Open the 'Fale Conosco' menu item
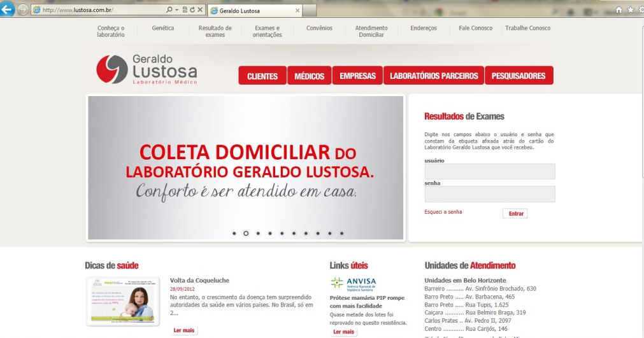The width and height of the screenshot is (644, 338). coord(476,28)
